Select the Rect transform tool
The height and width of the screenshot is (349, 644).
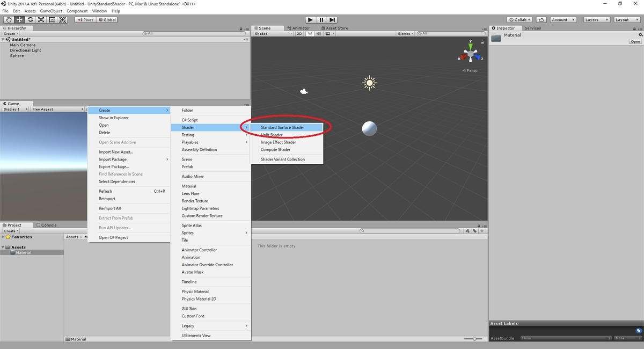click(x=52, y=20)
